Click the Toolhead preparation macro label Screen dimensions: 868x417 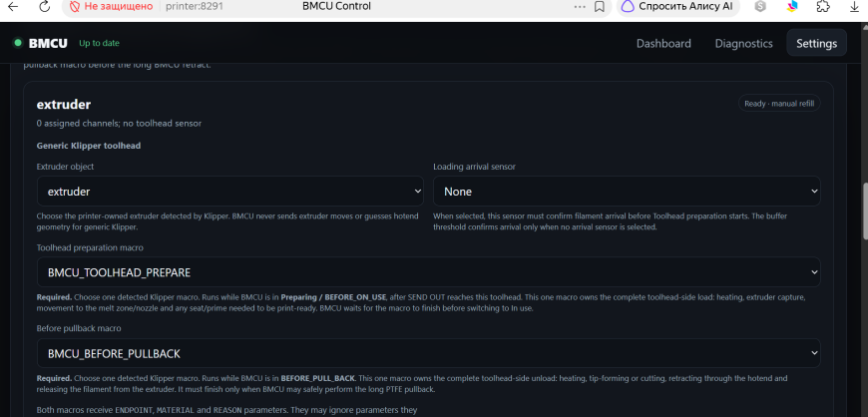(x=90, y=247)
